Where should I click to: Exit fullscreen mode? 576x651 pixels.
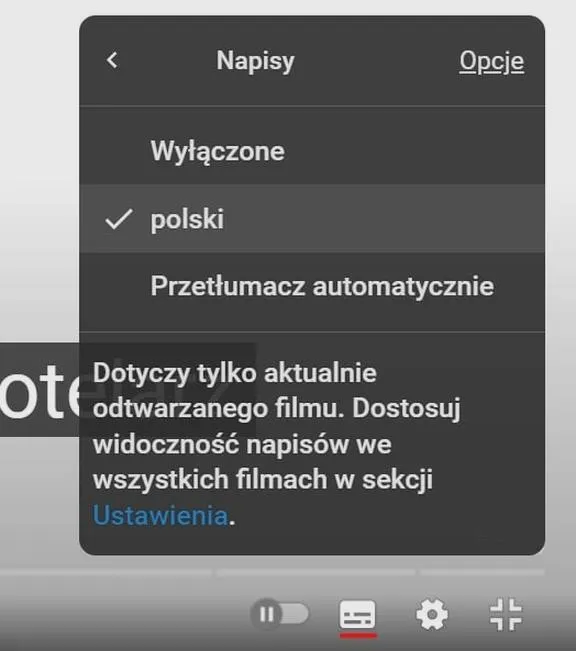coord(505,614)
